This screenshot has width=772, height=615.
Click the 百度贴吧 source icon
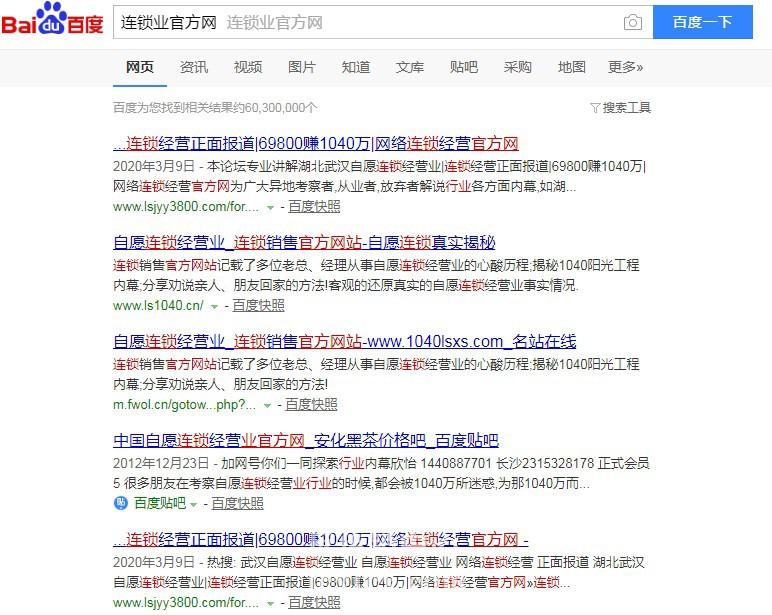[x=121, y=503]
